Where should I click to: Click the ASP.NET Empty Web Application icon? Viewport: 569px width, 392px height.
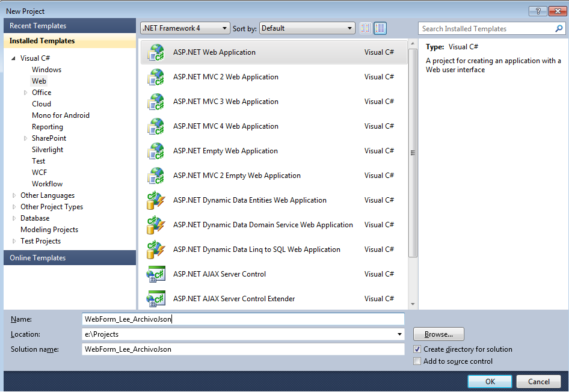tap(156, 151)
